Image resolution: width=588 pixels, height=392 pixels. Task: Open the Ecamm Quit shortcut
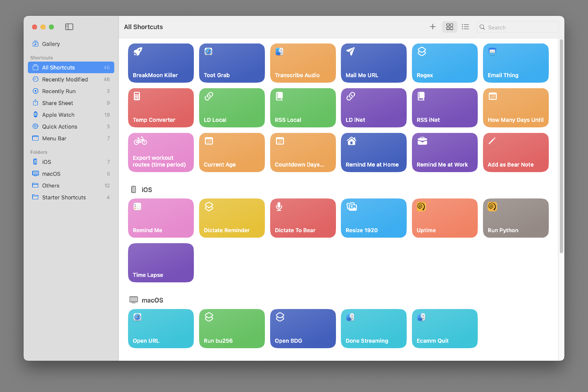[x=444, y=328]
